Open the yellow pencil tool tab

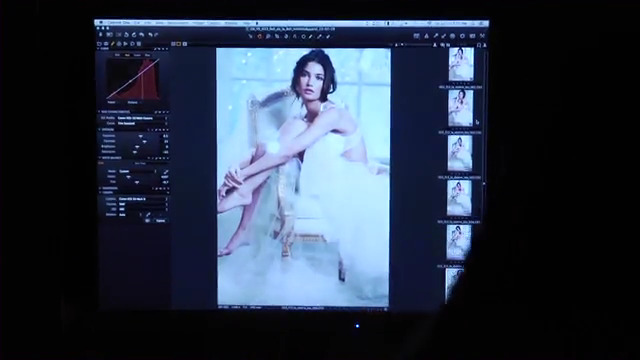pos(113,44)
